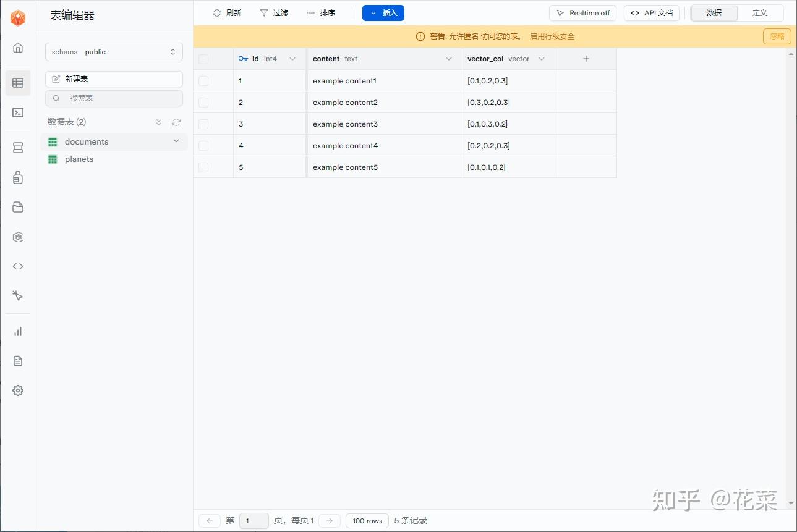Open the API code icon in sidebar

tap(18, 266)
